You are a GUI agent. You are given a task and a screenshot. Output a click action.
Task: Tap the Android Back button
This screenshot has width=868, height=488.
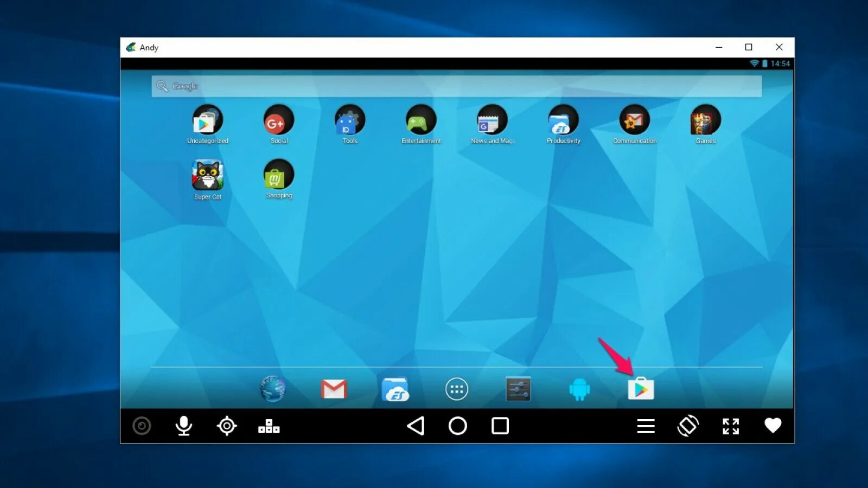click(x=416, y=426)
